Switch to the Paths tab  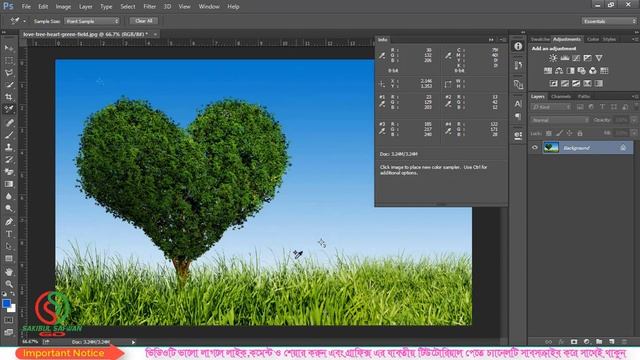(584, 96)
